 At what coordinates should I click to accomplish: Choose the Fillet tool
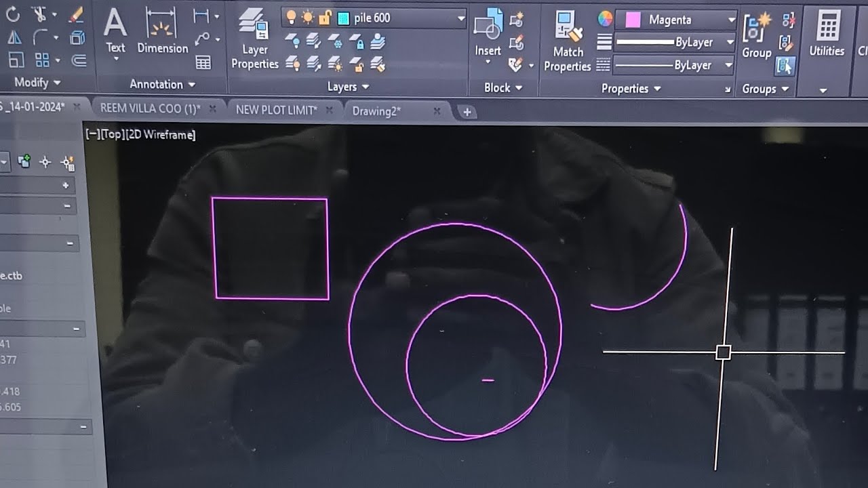click(x=41, y=37)
